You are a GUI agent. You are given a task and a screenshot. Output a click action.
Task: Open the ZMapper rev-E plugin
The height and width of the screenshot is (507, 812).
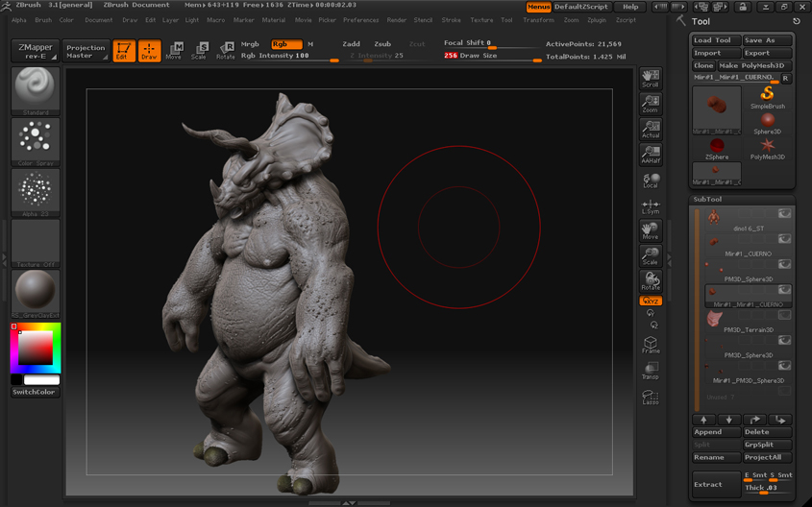click(36, 51)
